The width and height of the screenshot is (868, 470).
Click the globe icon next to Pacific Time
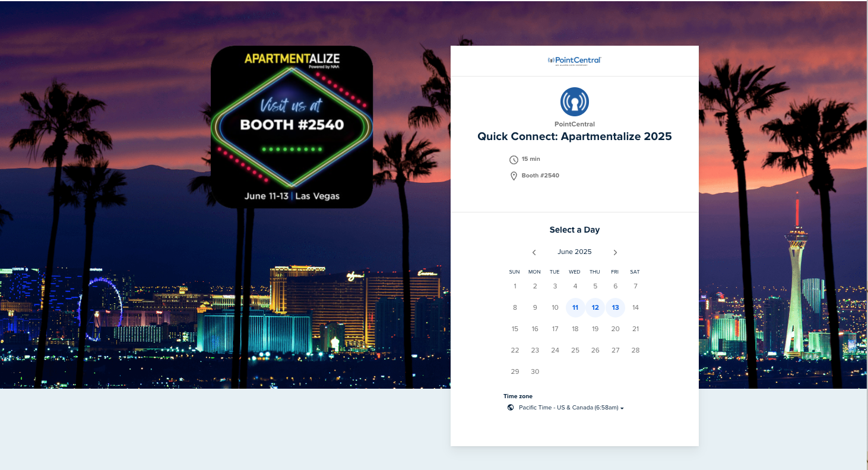tap(511, 407)
